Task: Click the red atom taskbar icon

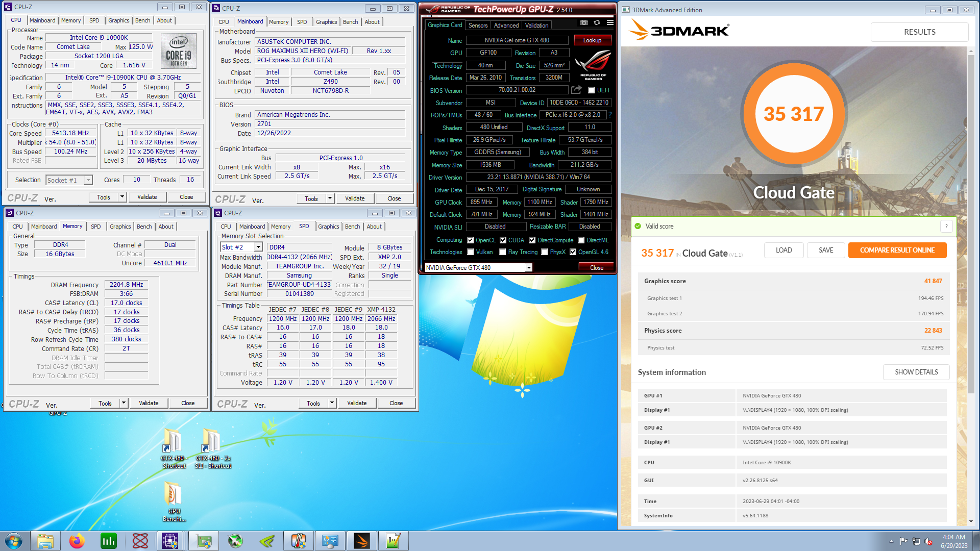Action: 140,541
